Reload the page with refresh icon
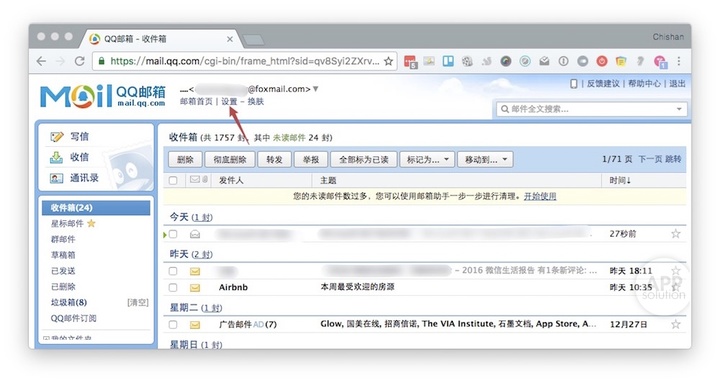 (79, 61)
